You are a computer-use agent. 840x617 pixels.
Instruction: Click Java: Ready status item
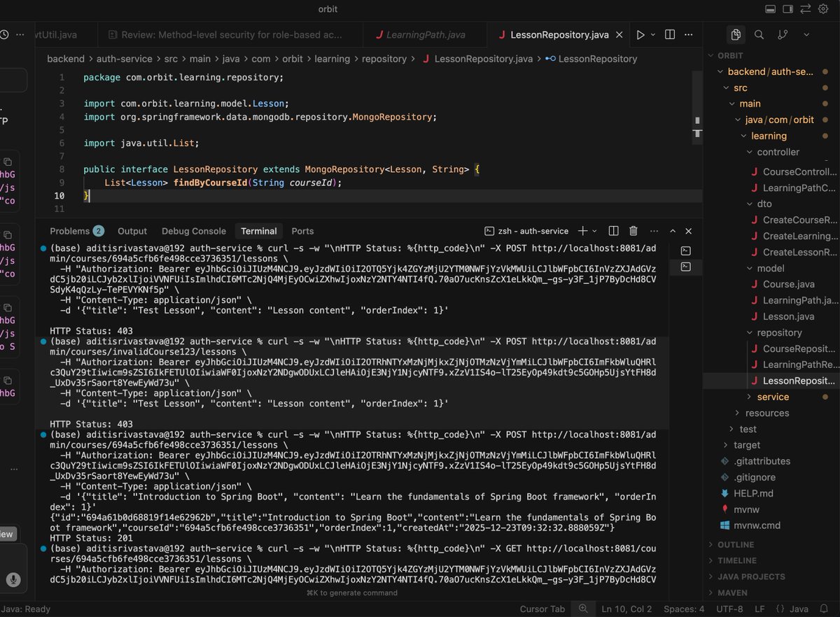[26, 609]
